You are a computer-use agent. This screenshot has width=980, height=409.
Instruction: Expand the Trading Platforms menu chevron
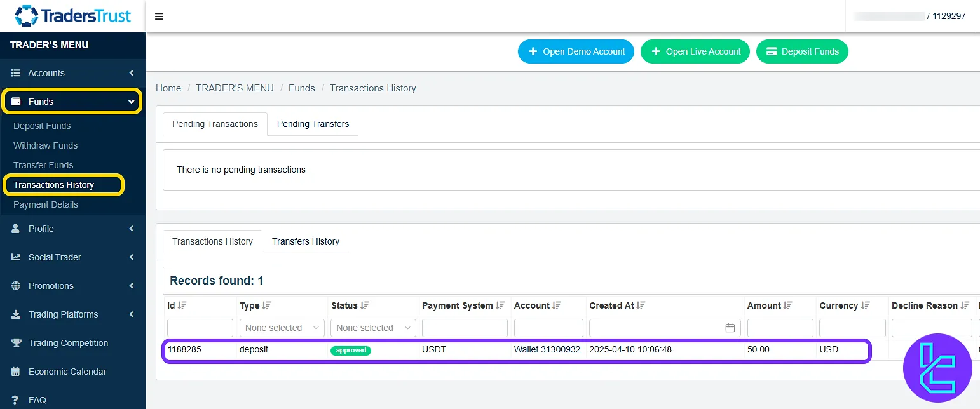pos(132,314)
